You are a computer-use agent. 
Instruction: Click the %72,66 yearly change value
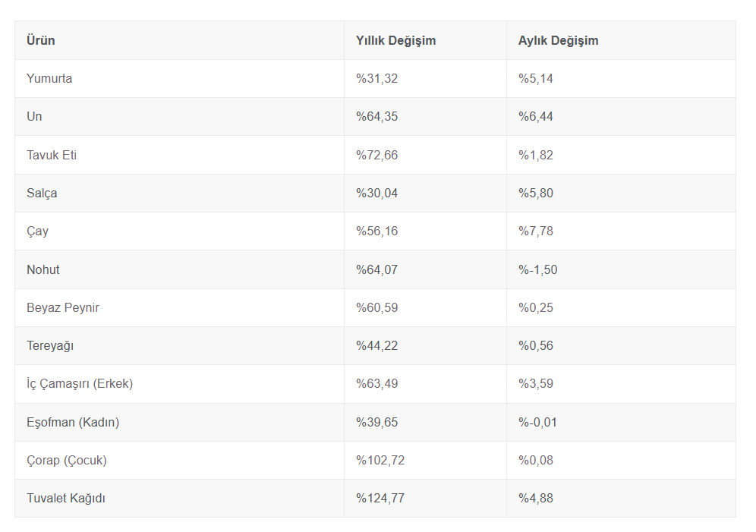(376, 155)
